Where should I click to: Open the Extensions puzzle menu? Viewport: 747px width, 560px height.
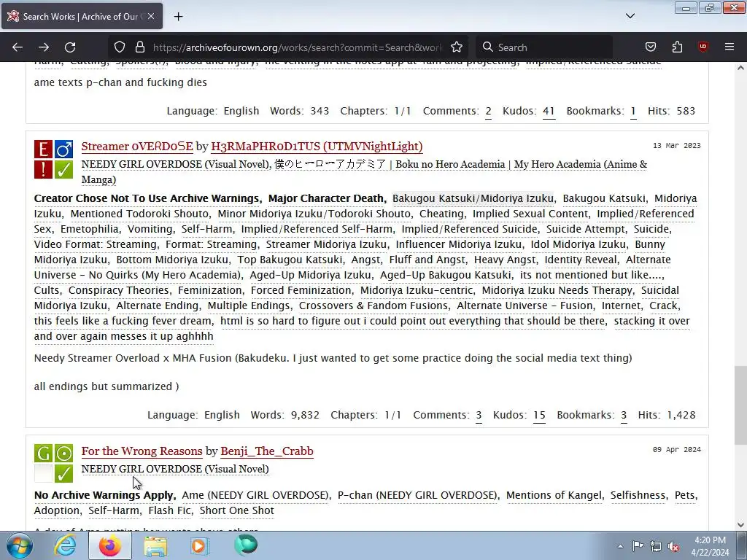point(677,47)
